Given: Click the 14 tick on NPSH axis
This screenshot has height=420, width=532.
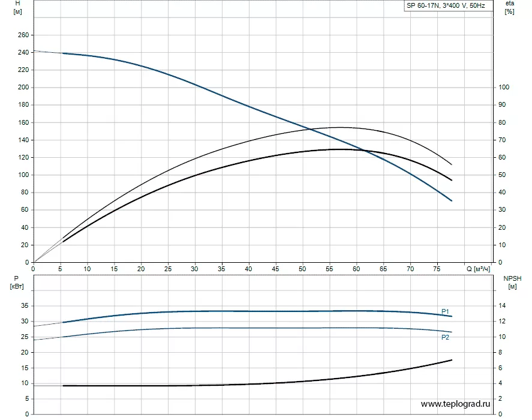Looking at the screenshot, I should pyautogui.click(x=502, y=305).
